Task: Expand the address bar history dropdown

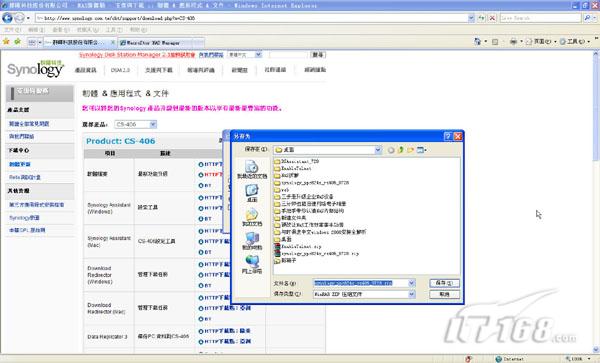Action: (x=471, y=18)
